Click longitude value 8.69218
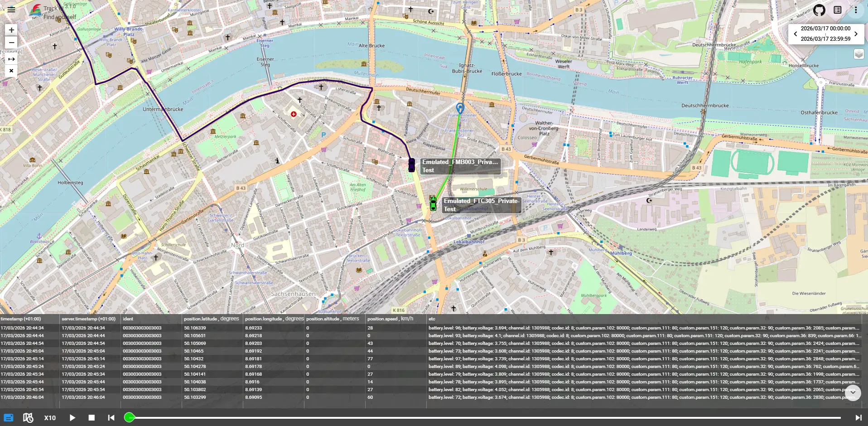 tap(254, 335)
